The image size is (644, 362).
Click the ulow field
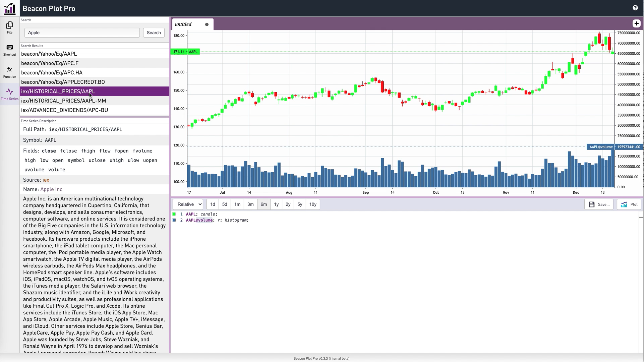[x=133, y=160]
